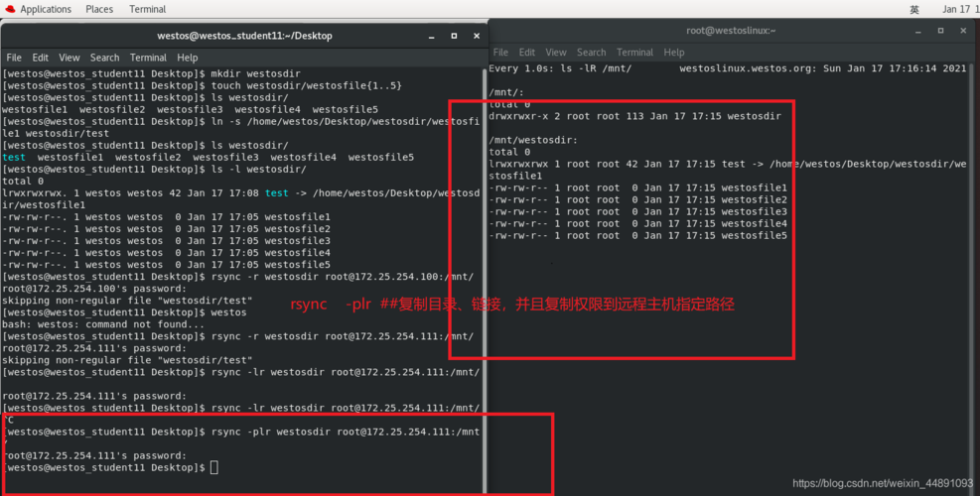Click the cursor at the last prompt
The height and width of the screenshot is (496, 980).
(214, 467)
